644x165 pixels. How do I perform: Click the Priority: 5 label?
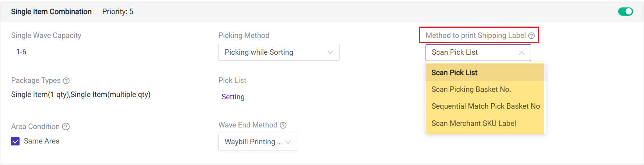[x=118, y=12]
